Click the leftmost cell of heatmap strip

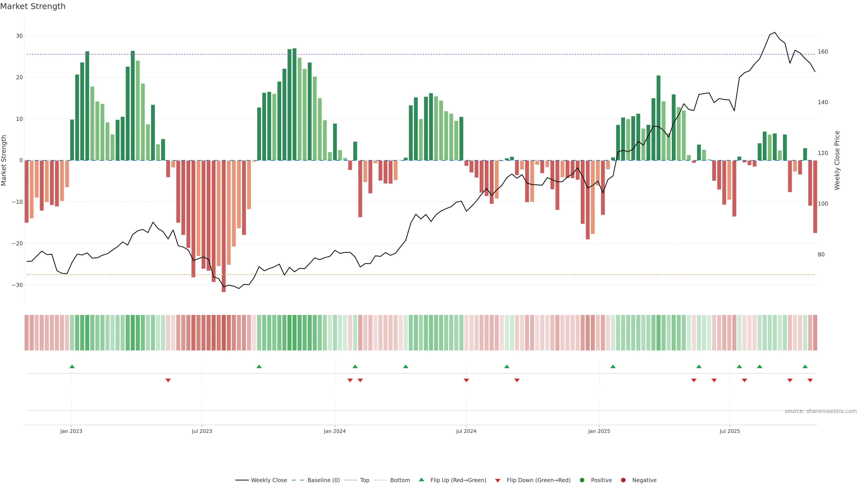26,333
